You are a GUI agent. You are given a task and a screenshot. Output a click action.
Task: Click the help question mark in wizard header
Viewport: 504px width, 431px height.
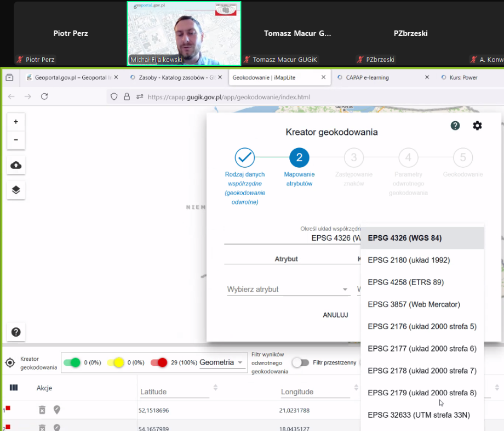point(455,126)
